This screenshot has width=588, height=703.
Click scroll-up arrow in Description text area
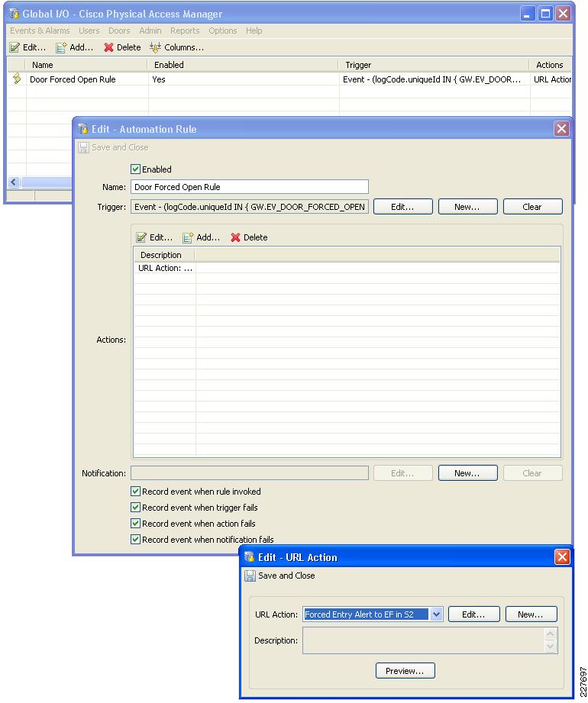tap(551, 634)
